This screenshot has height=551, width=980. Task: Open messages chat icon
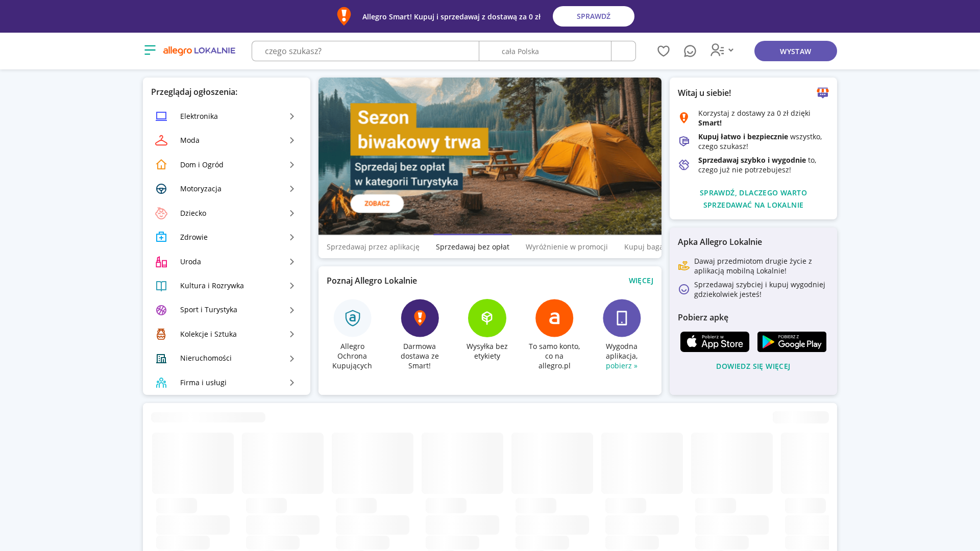click(x=690, y=51)
